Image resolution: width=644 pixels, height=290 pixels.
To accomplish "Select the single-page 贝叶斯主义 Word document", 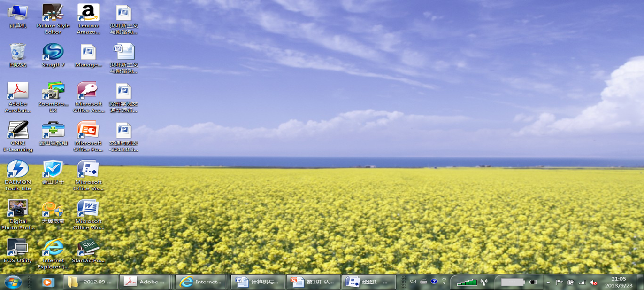I will (124, 19).
